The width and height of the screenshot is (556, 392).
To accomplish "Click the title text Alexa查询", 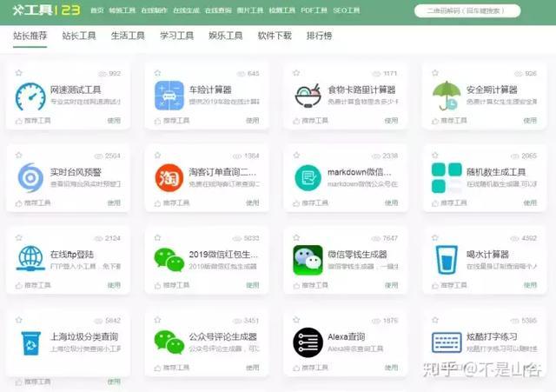I will 346,336.
